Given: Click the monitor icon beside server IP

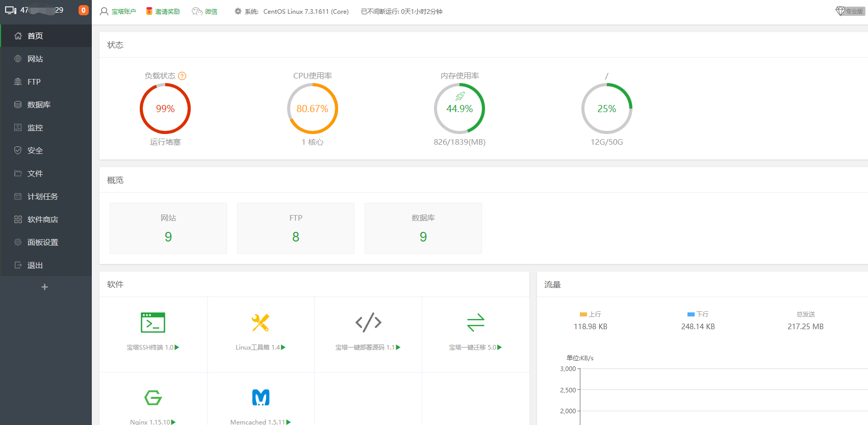Looking at the screenshot, I should [x=11, y=10].
